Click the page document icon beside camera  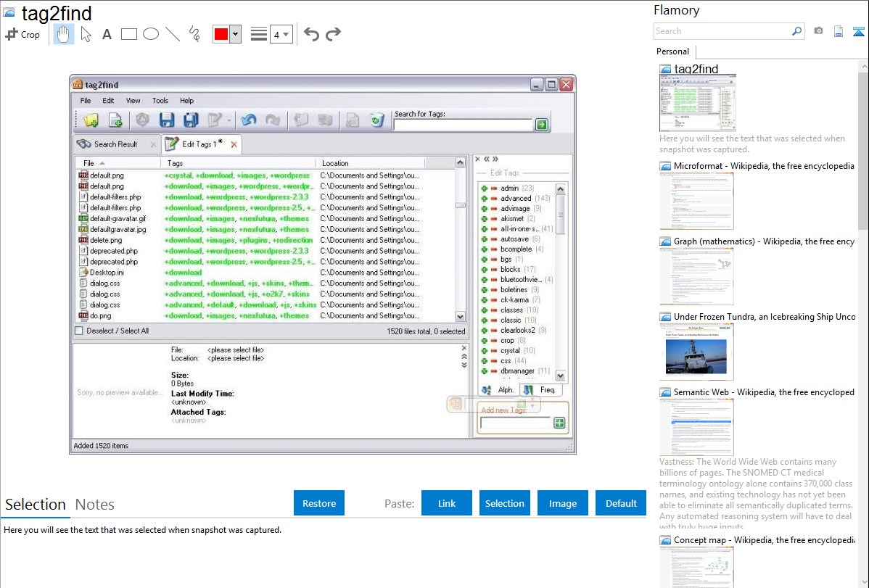point(839,31)
